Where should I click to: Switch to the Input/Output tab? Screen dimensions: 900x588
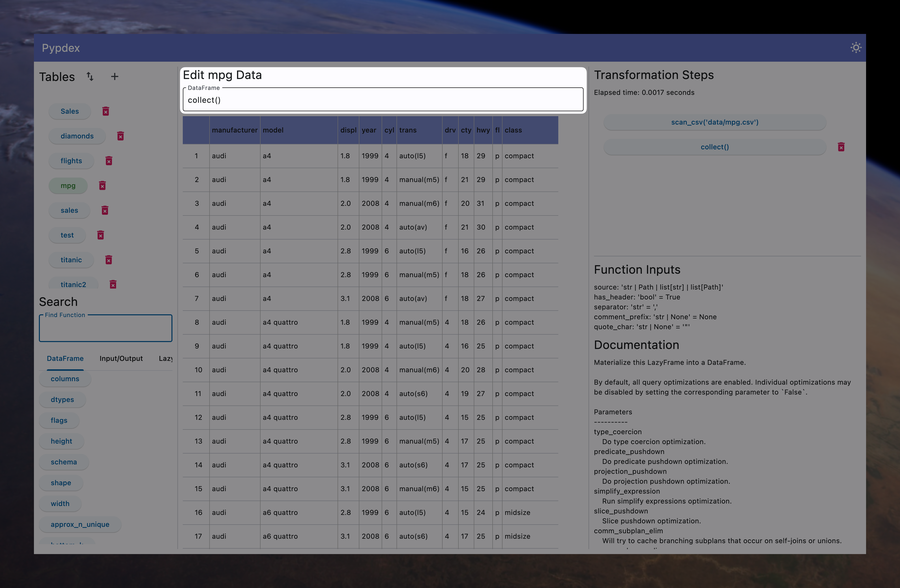(x=121, y=358)
